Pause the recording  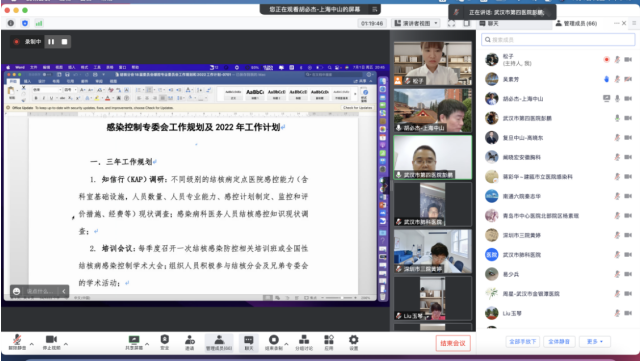51,42
